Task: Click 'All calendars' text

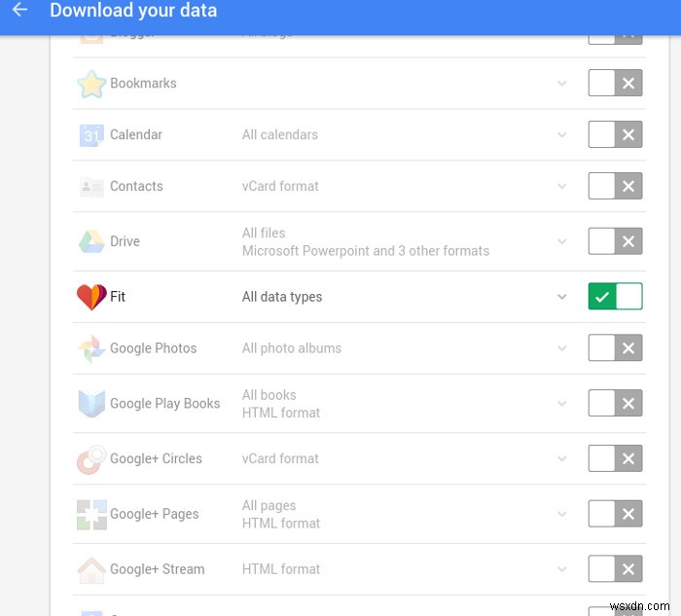Action: pyautogui.click(x=280, y=134)
